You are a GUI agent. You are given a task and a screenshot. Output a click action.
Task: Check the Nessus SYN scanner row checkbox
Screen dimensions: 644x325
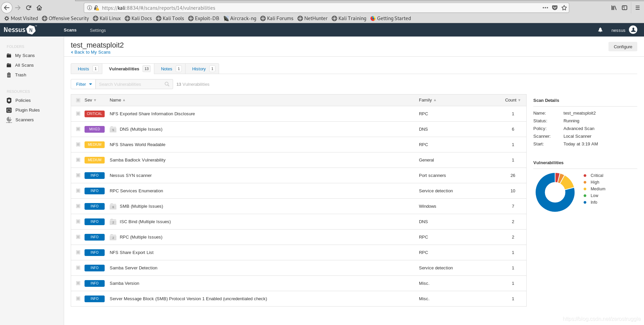pos(78,175)
